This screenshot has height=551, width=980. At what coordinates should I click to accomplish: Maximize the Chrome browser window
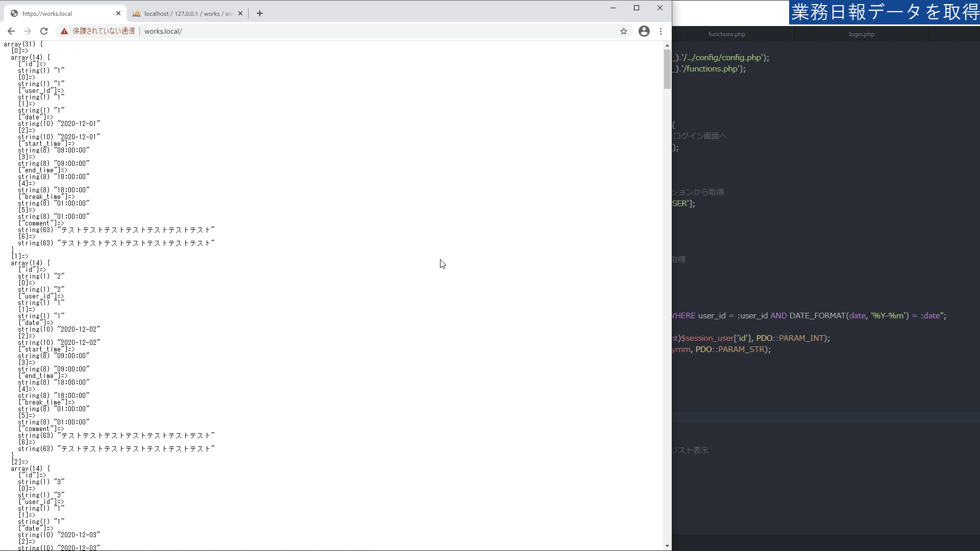636,8
